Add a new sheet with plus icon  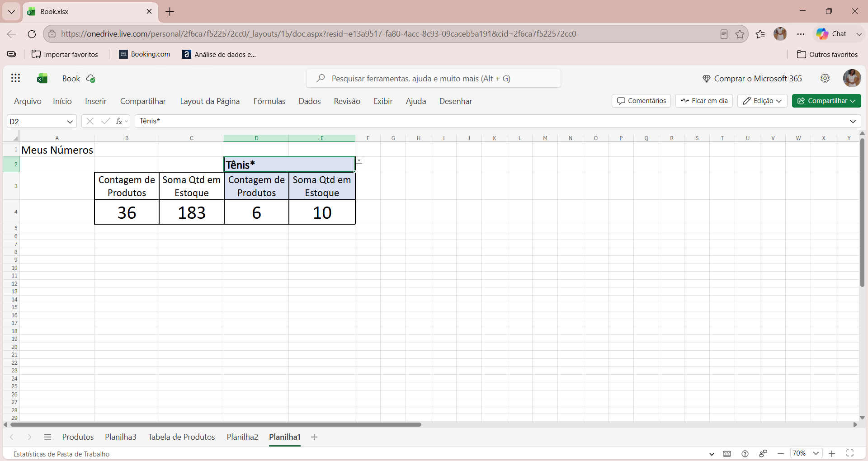click(x=314, y=437)
